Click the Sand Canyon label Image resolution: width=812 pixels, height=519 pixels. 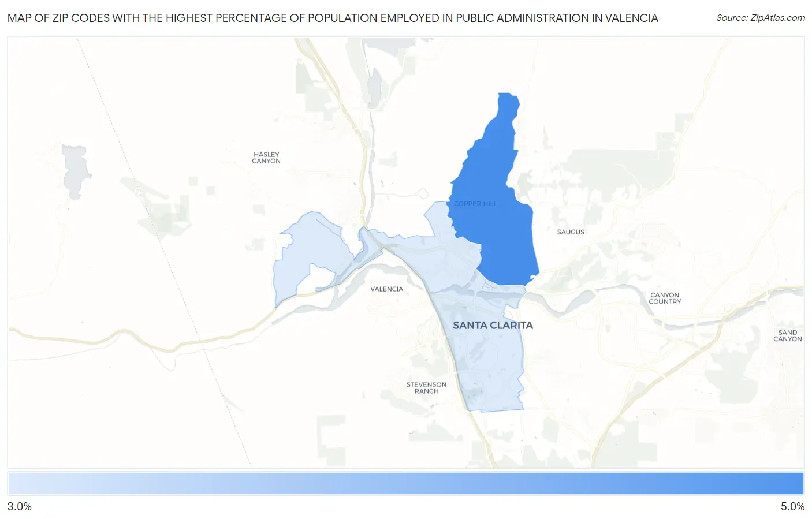[788, 336]
